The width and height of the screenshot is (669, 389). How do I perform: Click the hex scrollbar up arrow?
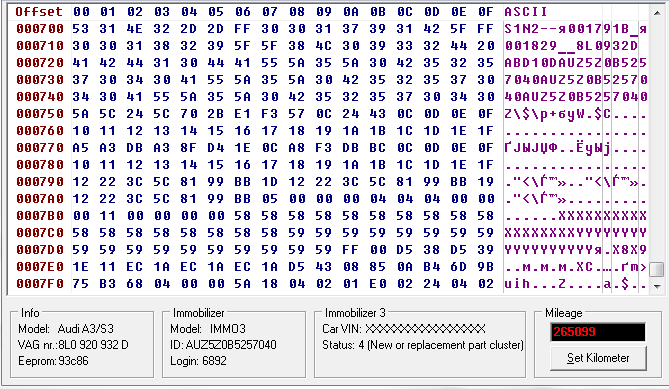tap(657, 13)
